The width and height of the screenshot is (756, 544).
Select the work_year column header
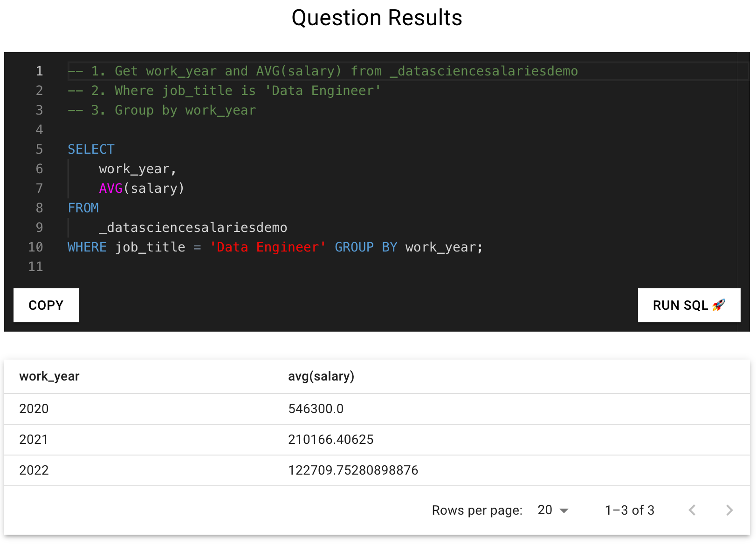[49, 376]
